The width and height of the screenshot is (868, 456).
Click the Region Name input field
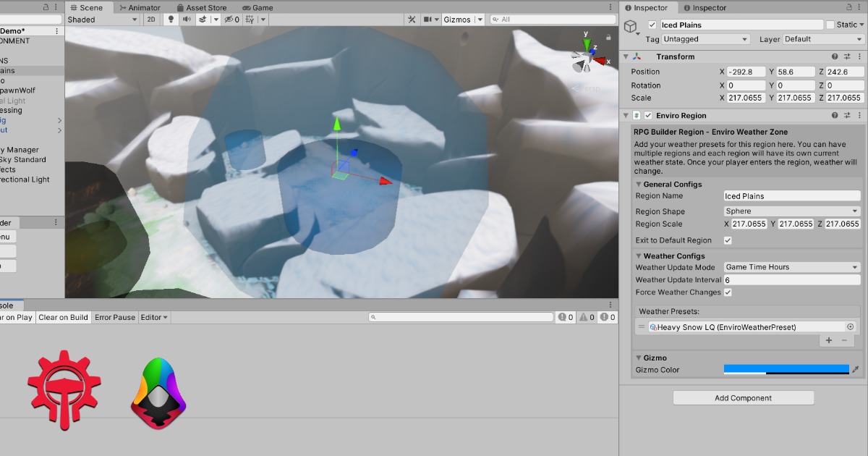pos(792,196)
